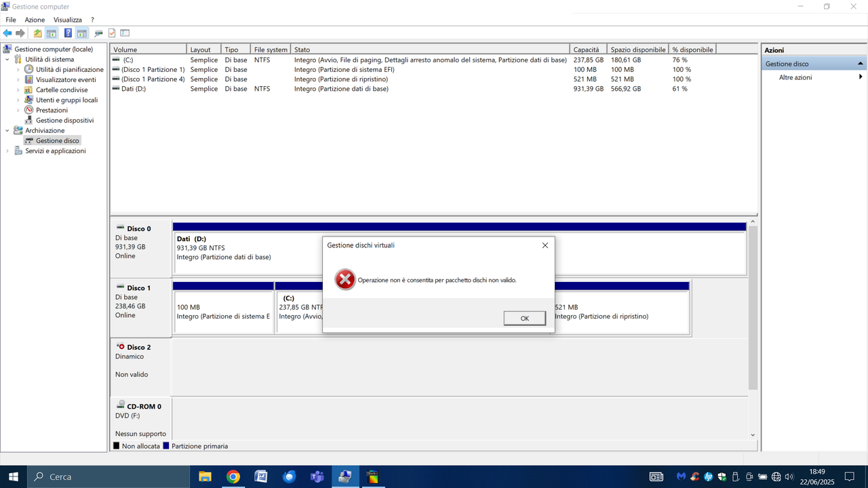The width and height of the screenshot is (868, 488).
Task: Click the Back navigation arrow in the toolbar
Action: click(7, 33)
